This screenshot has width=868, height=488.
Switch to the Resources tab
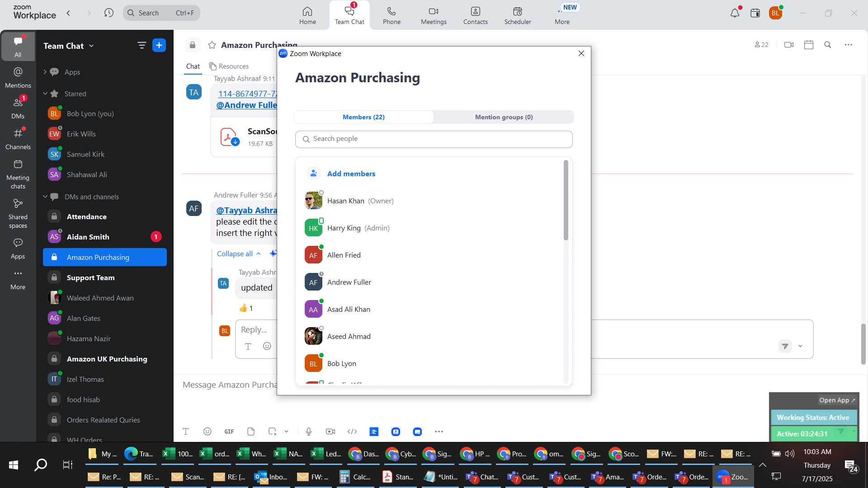tap(229, 66)
